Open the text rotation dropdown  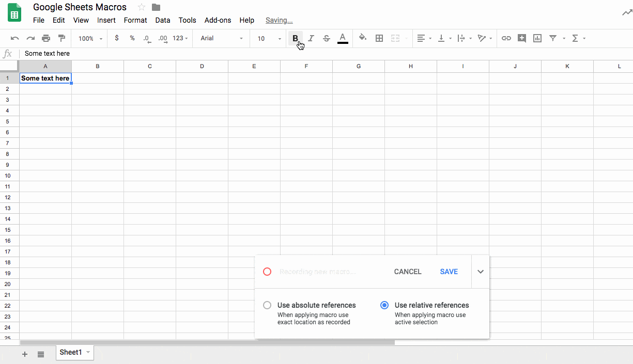coord(485,38)
